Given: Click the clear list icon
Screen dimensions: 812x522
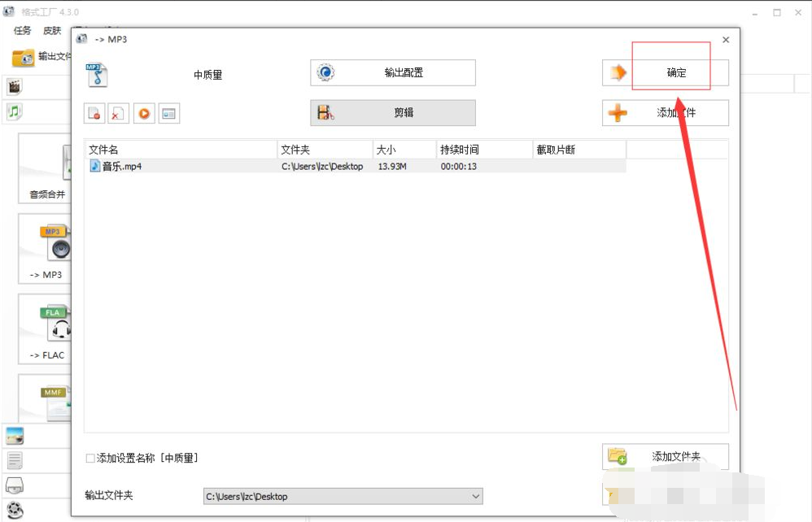Looking at the screenshot, I should point(118,113).
